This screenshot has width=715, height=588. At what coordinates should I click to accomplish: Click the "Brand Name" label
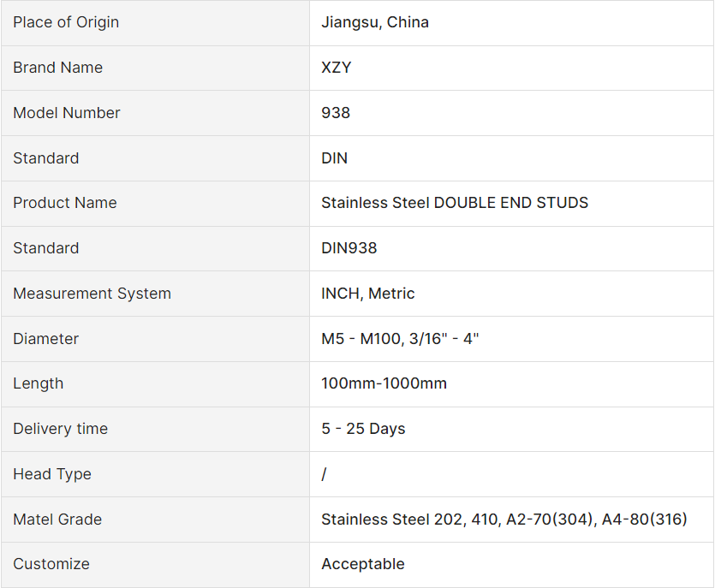(57, 68)
